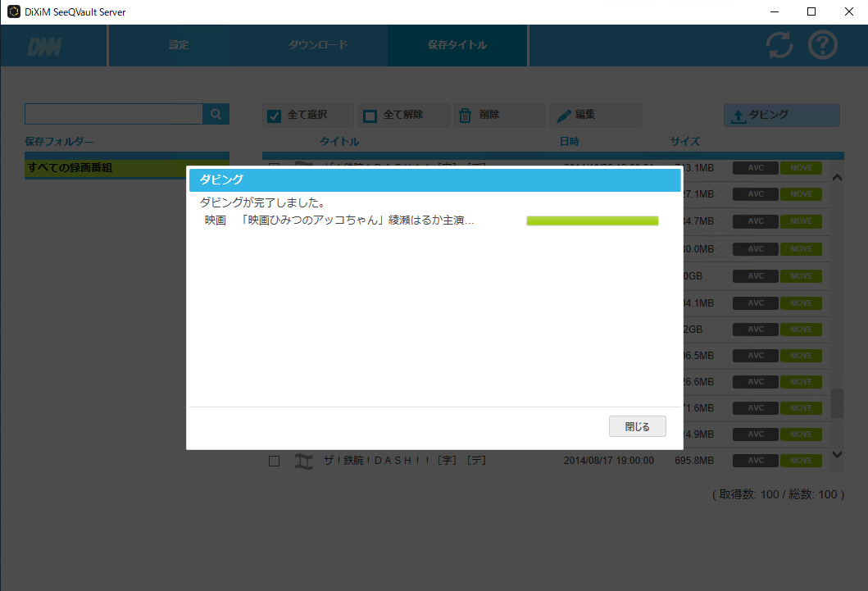The width and height of the screenshot is (868, 591).
Task: Click the DiXiM logo in header
Action: pos(44,46)
